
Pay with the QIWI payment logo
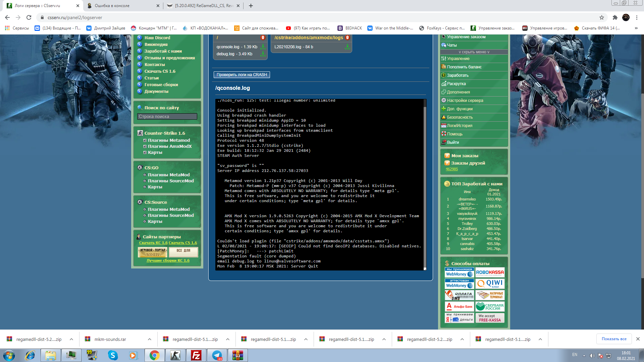pos(490,284)
